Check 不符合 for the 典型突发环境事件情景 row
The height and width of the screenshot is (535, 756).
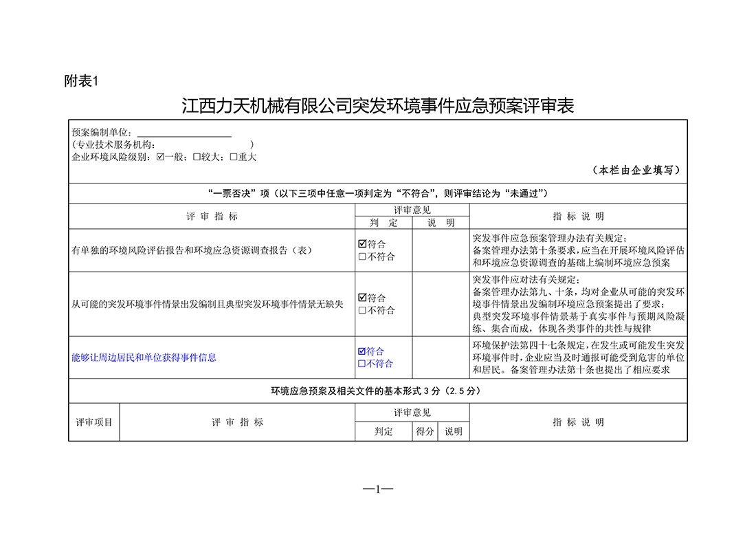362,310
